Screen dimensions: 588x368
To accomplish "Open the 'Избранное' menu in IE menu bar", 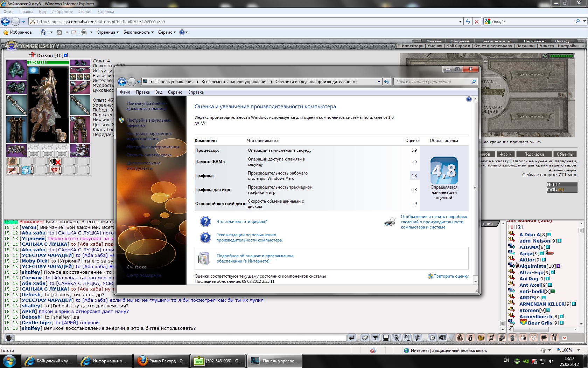I will (x=62, y=12).
